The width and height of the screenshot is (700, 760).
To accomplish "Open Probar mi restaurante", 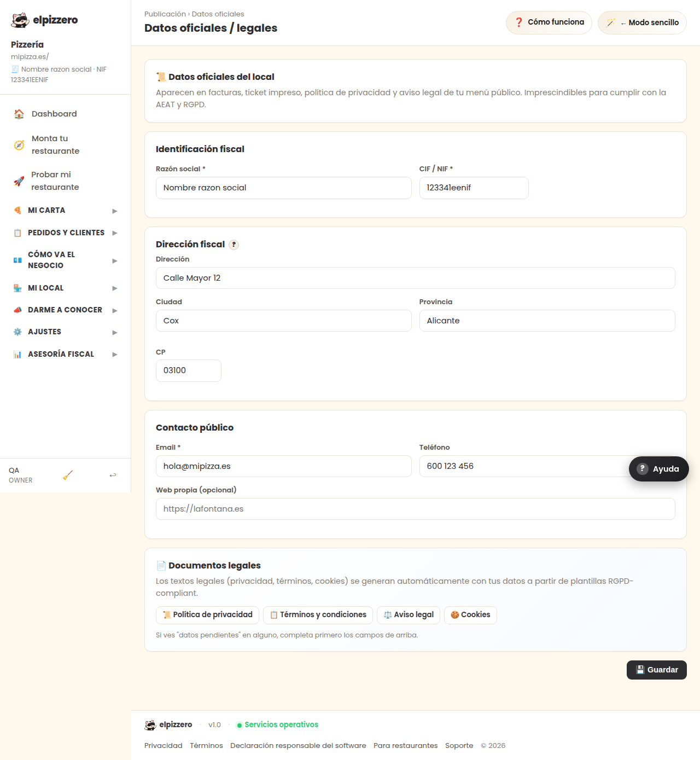I will 65,181.
